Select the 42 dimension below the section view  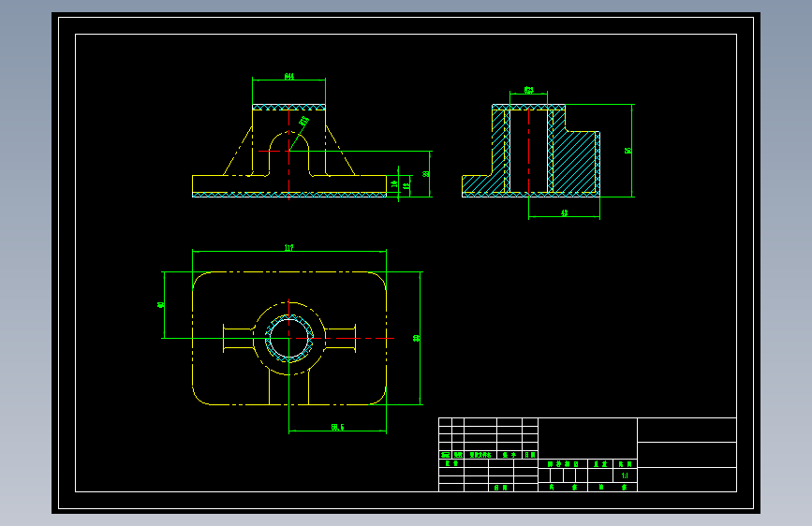point(565,212)
